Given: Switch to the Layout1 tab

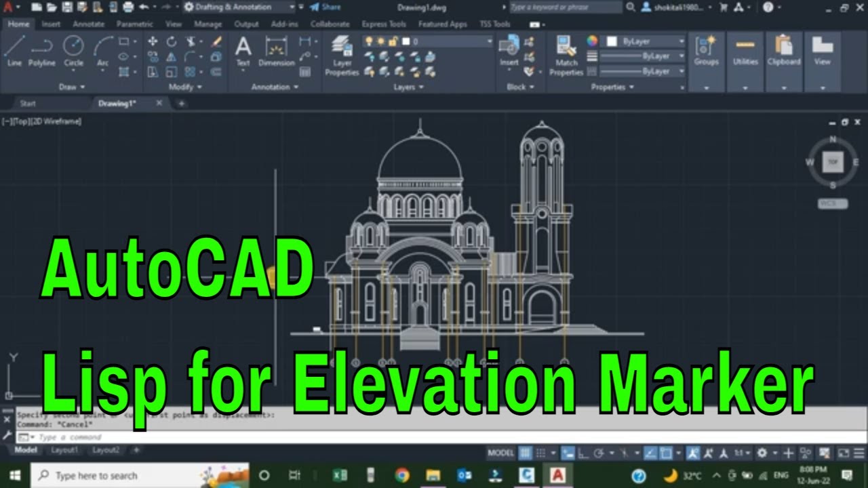Looking at the screenshot, I should 64,449.
